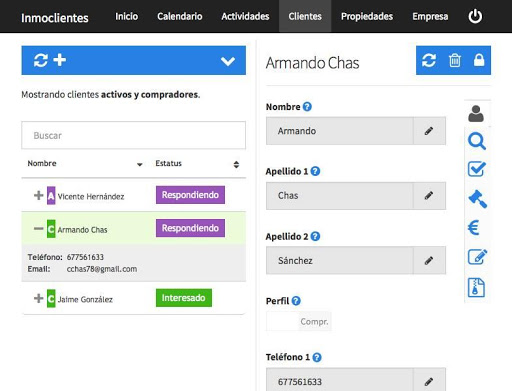Open the gavel sidebar icon
Viewport: 512px width, 391px height.
pyautogui.click(x=477, y=199)
